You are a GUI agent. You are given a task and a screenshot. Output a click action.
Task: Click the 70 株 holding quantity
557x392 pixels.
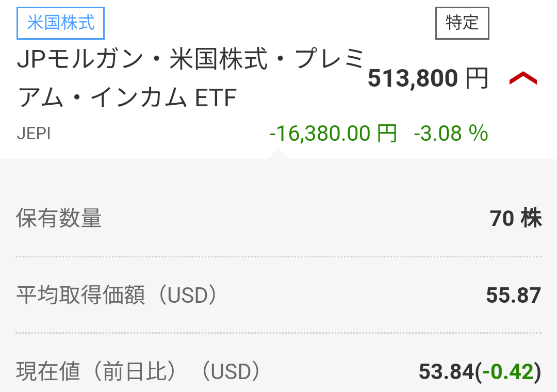[x=516, y=218]
